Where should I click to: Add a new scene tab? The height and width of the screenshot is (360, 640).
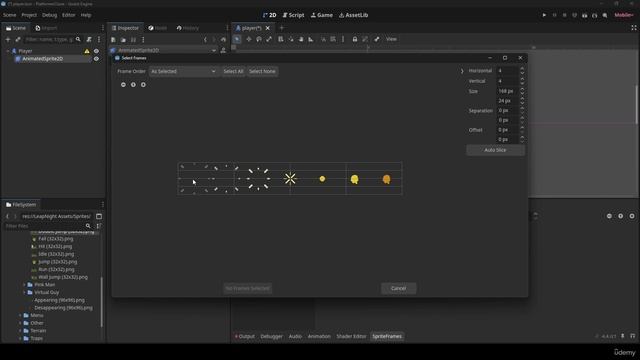click(282, 28)
